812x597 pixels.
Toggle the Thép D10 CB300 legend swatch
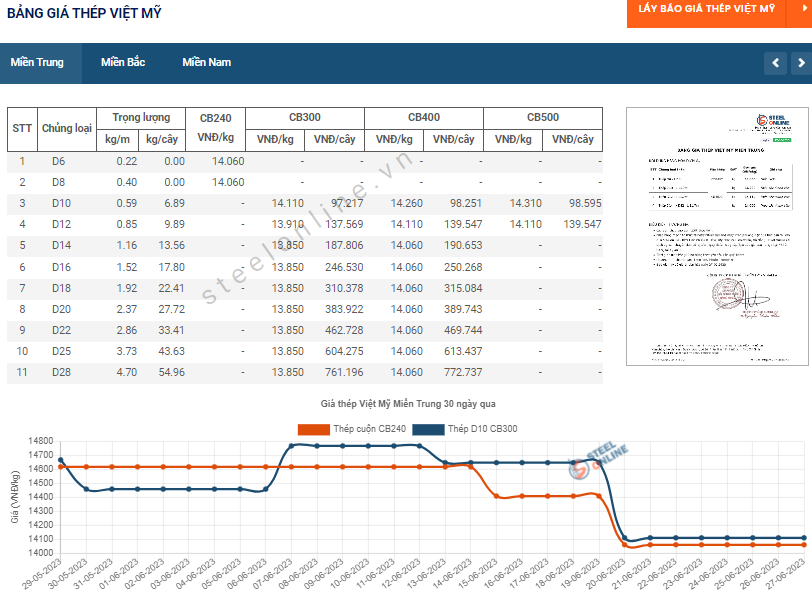[x=428, y=429]
